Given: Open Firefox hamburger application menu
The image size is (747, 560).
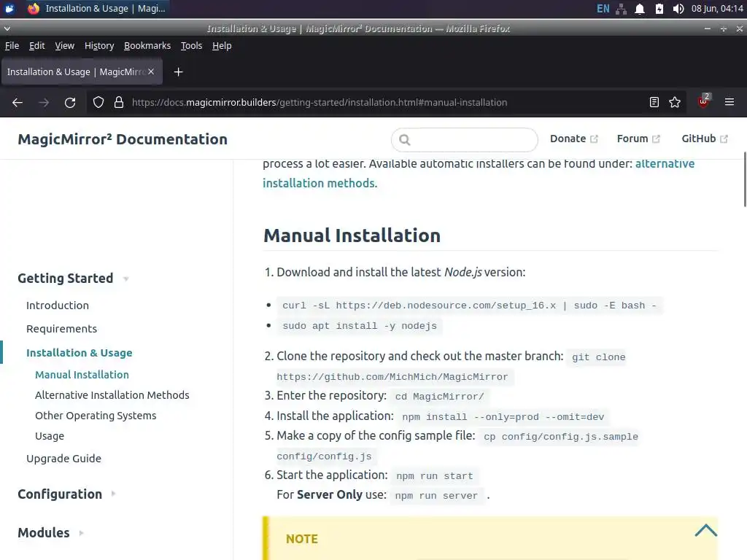Looking at the screenshot, I should [729, 103].
